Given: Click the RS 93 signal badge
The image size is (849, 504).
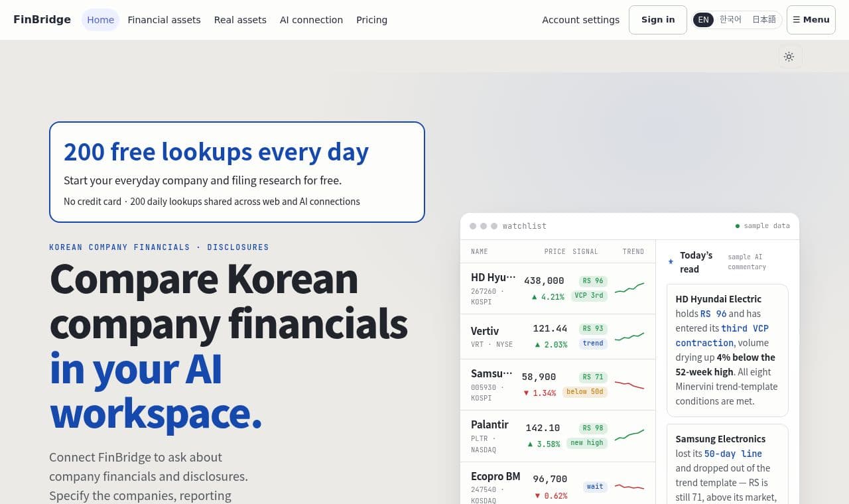Looking at the screenshot, I should coord(593,328).
